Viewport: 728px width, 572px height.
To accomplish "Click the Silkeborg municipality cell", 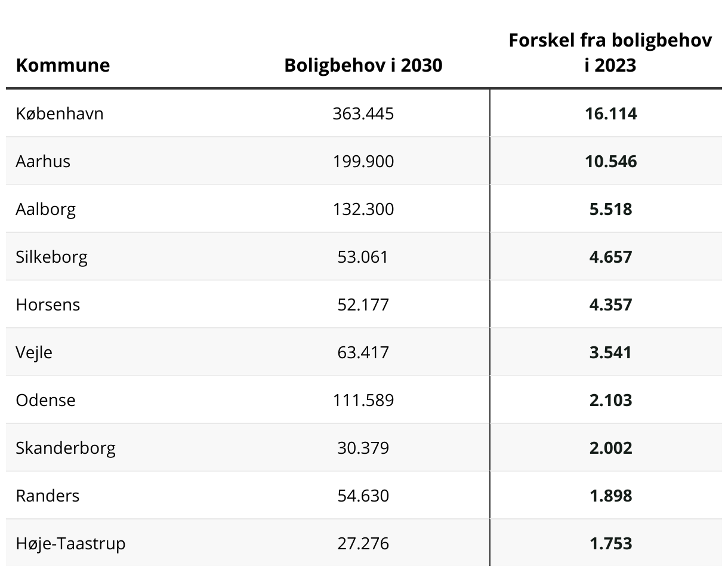I will point(52,257).
